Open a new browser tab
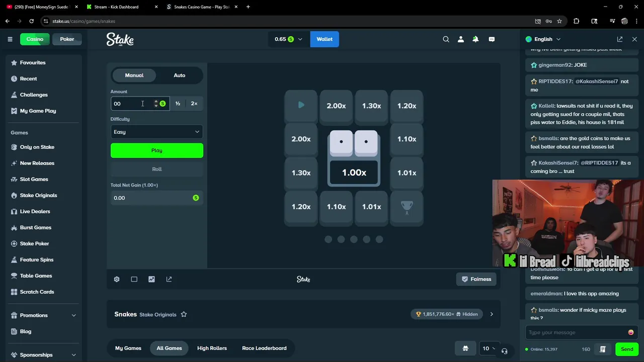This screenshot has width=644, height=362. (x=248, y=7)
